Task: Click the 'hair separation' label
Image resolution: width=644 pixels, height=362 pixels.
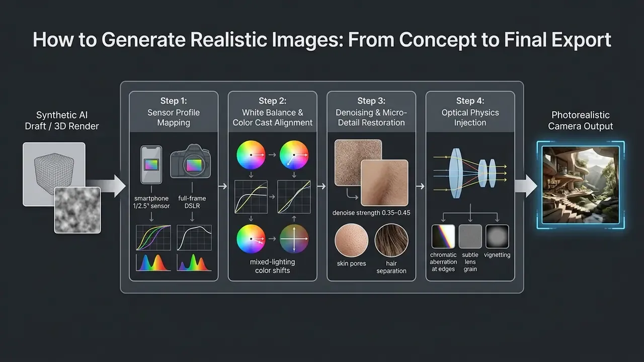Action: tap(391, 267)
